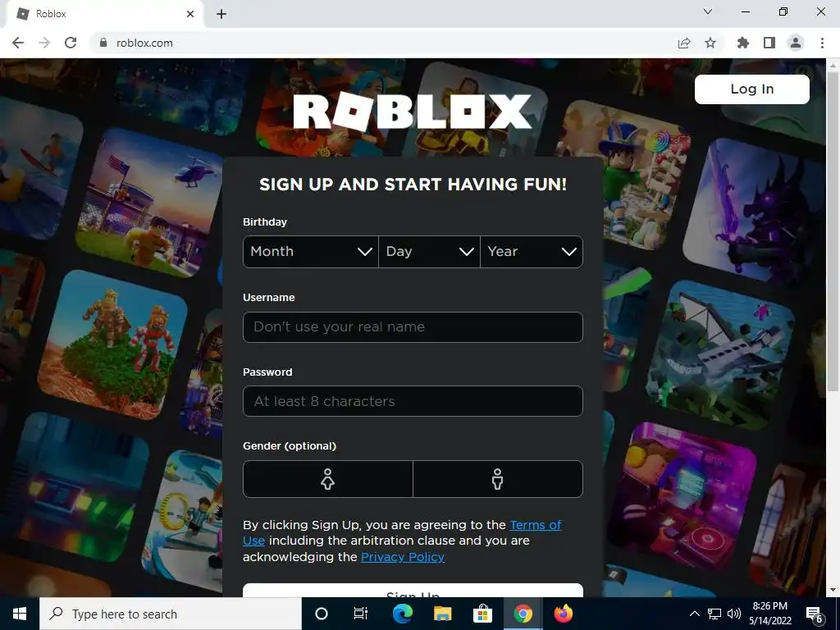Open the Windows Start menu
The height and width of the screenshot is (630, 840).
tap(20, 614)
